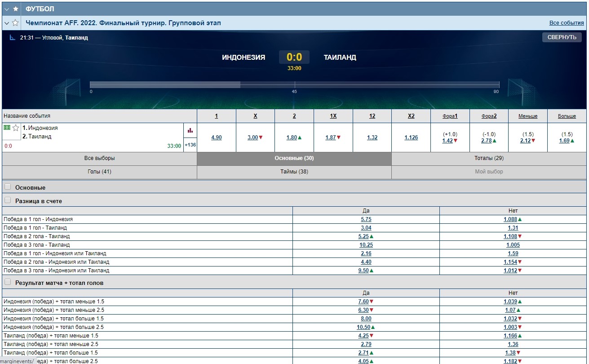Viewport: 589px width, 364px height.
Task: Pick 5.75 odds for Индонезия one-goal win
Action: [366, 219]
